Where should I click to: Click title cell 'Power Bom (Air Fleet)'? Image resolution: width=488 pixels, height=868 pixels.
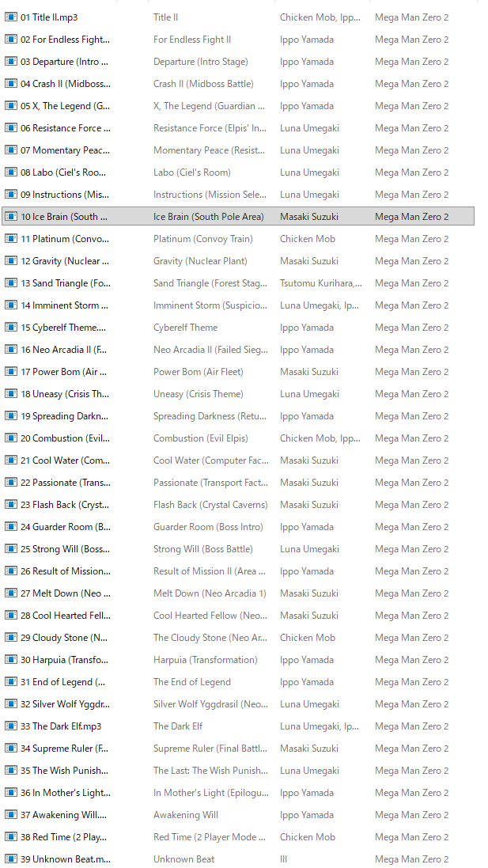click(198, 371)
